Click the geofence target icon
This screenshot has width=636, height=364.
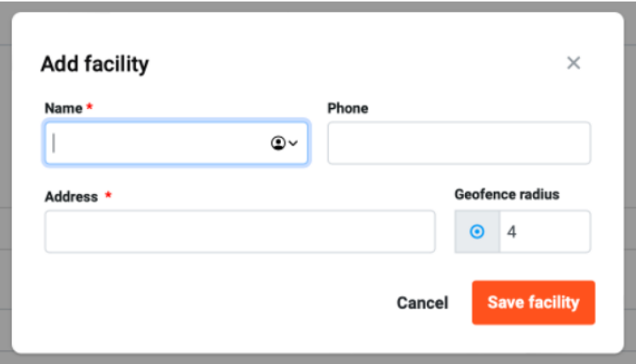(x=477, y=231)
